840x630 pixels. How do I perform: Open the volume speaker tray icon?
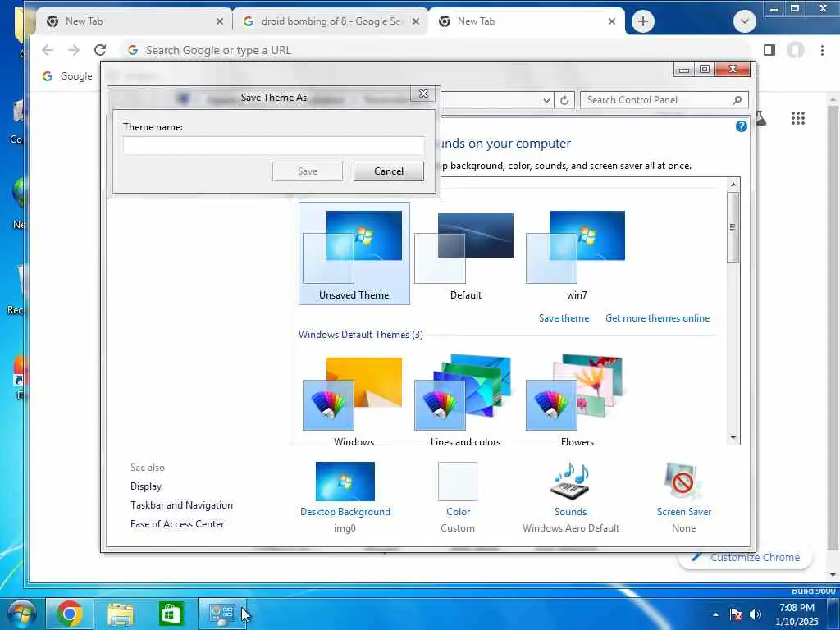click(756, 614)
